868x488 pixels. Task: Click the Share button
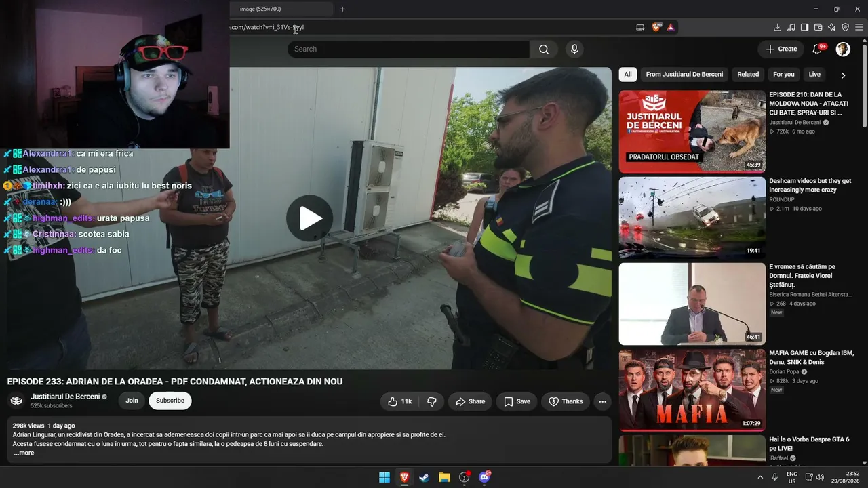[470, 401]
